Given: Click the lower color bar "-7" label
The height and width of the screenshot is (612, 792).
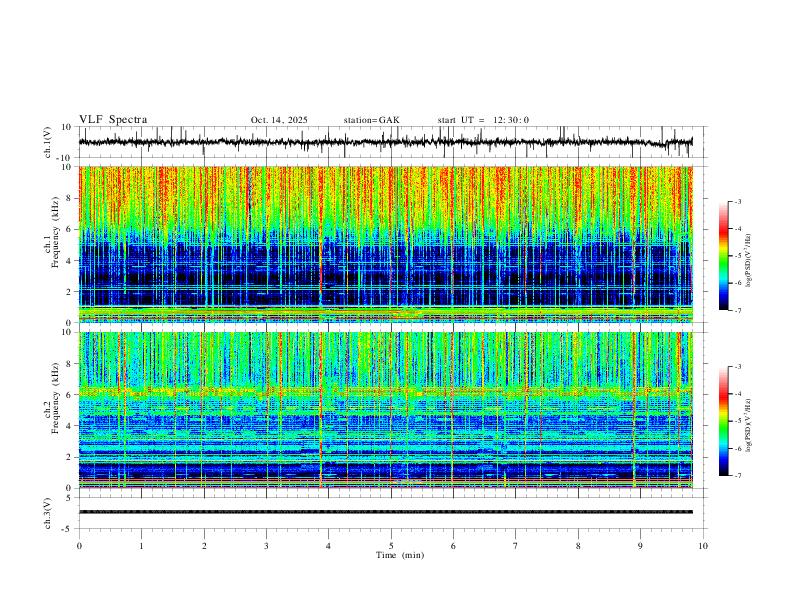Looking at the screenshot, I should click(737, 476).
